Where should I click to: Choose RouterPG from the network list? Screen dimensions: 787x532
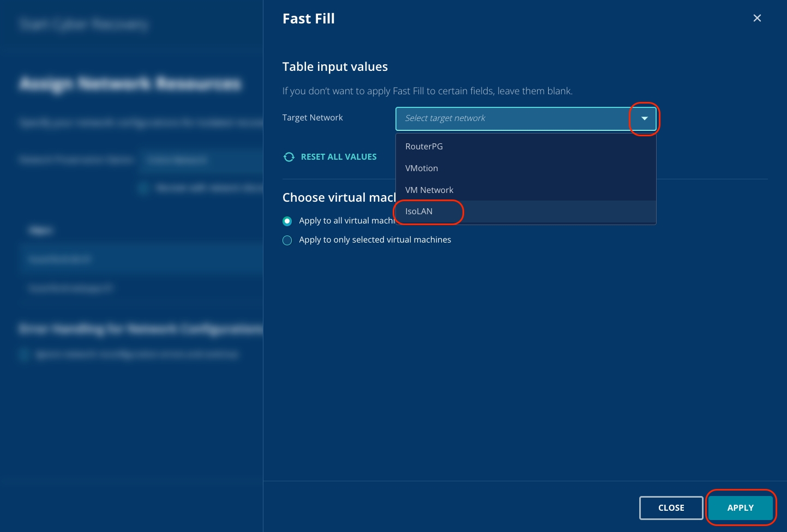[x=424, y=147]
